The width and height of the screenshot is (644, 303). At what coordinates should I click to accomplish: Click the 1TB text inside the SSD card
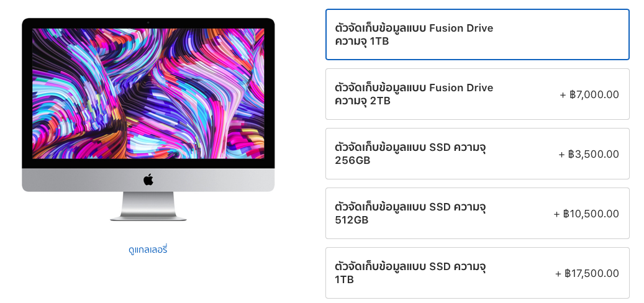click(344, 279)
